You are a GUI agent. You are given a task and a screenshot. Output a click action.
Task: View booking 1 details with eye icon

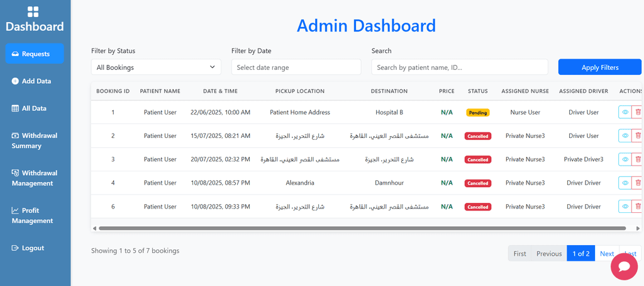coord(625,112)
